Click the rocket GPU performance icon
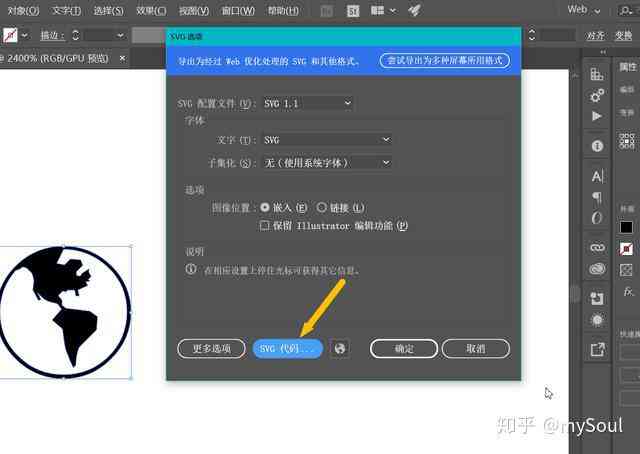The image size is (640, 454). tap(414, 10)
